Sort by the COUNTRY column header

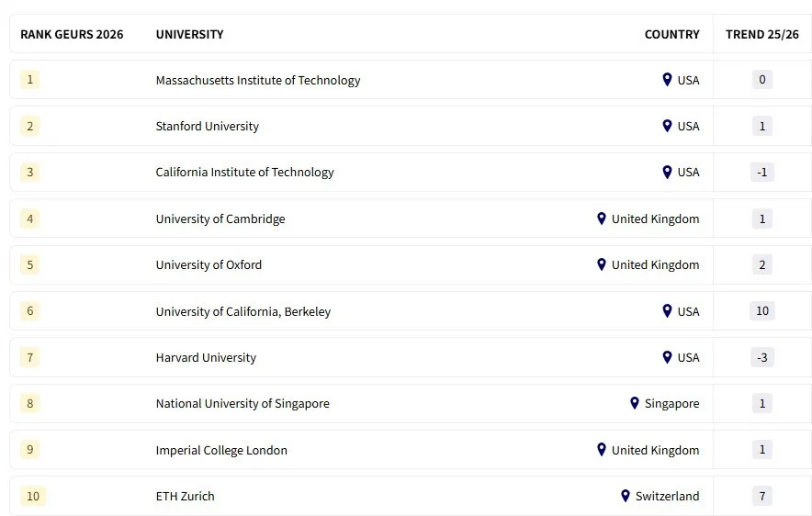(671, 34)
